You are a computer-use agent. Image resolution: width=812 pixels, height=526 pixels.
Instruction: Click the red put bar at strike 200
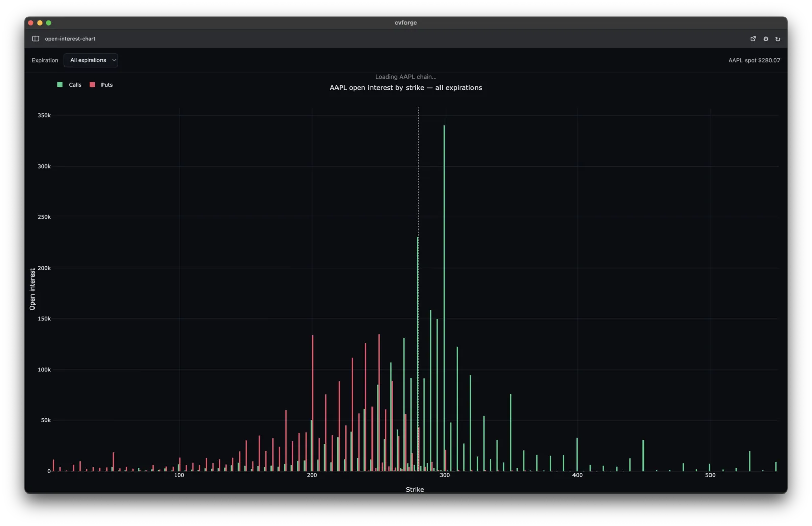pos(313,403)
